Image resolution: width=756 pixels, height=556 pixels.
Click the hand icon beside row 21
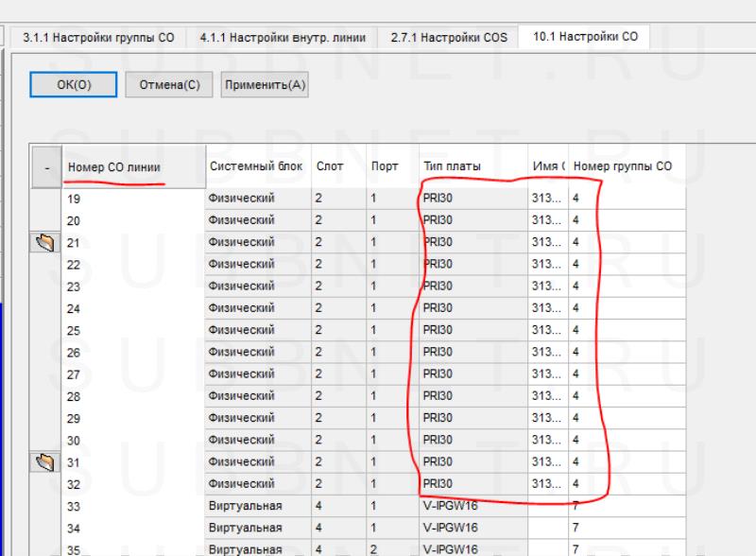[x=45, y=242]
